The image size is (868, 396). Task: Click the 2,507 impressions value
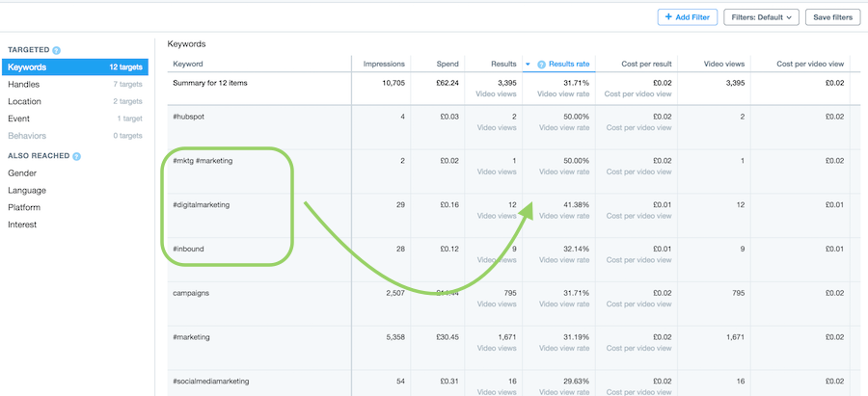[395, 293]
